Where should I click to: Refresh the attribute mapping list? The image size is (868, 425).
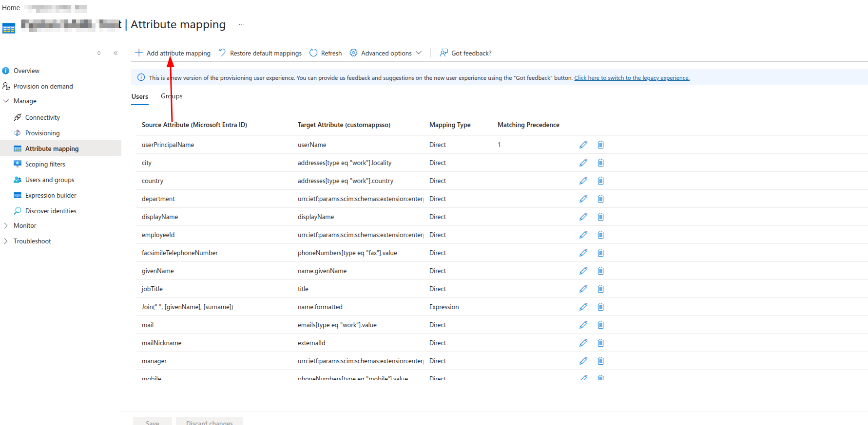[x=326, y=53]
